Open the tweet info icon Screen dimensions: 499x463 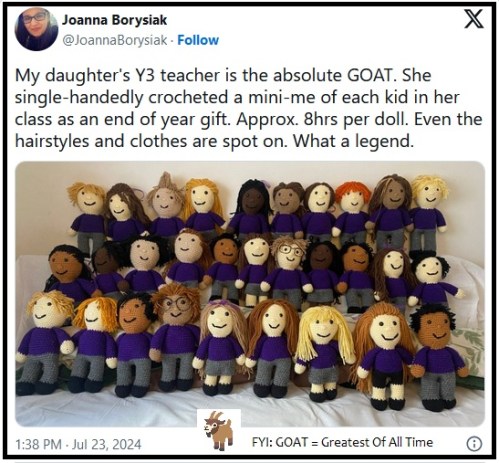[x=474, y=444]
